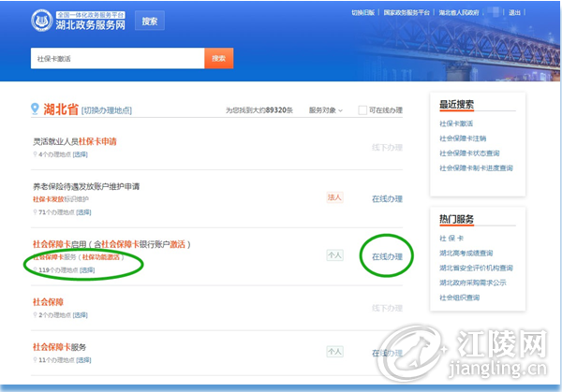Click the pin icon beside 2个办理地点

coord(36,315)
